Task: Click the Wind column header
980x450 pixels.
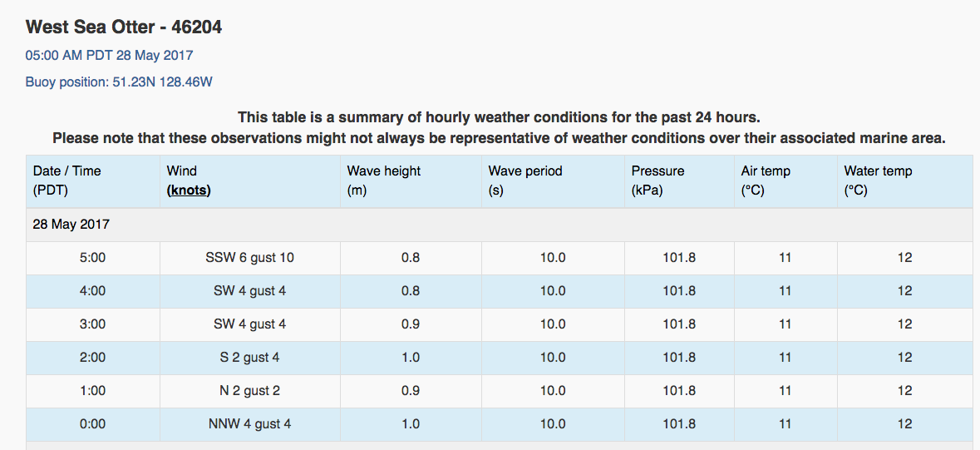Action: click(x=250, y=181)
